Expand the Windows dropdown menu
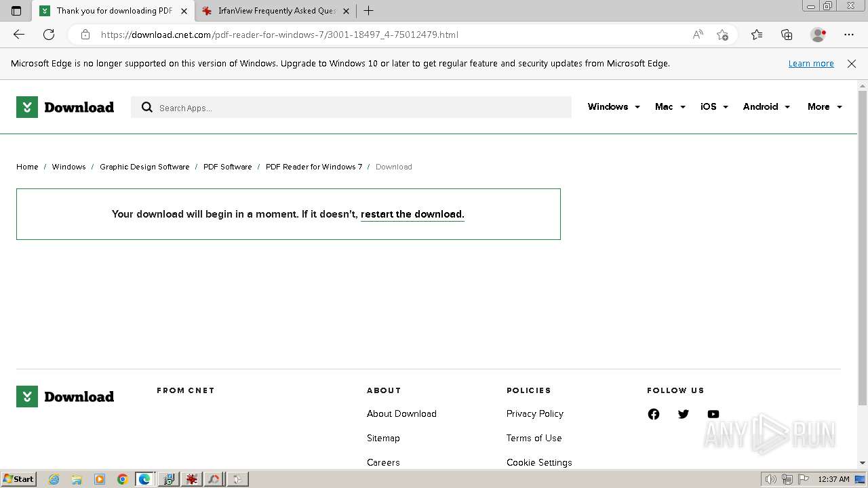Viewport: 868px width, 488px height. (614, 106)
